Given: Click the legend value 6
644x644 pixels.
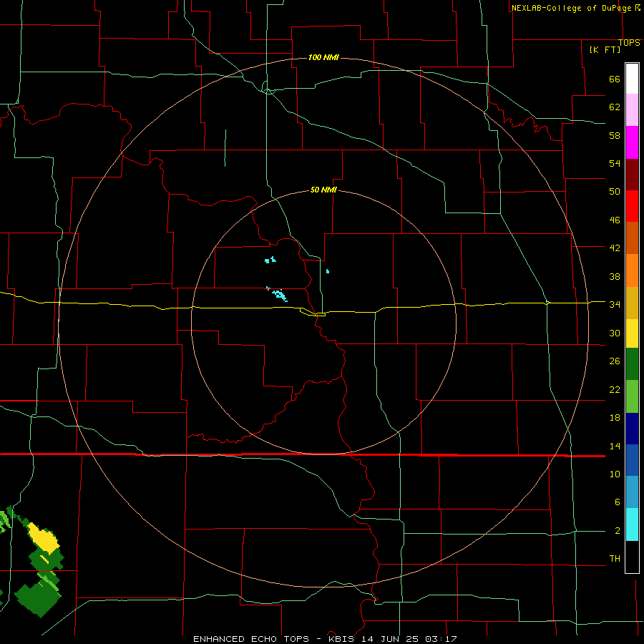Looking at the screenshot, I should click(x=617, y=502).
